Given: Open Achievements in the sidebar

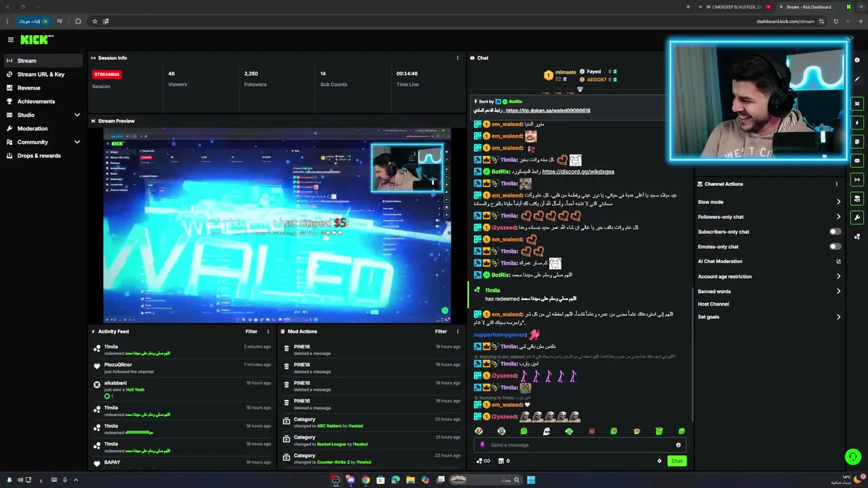Looking at the screenshot, I should [43, 101].
